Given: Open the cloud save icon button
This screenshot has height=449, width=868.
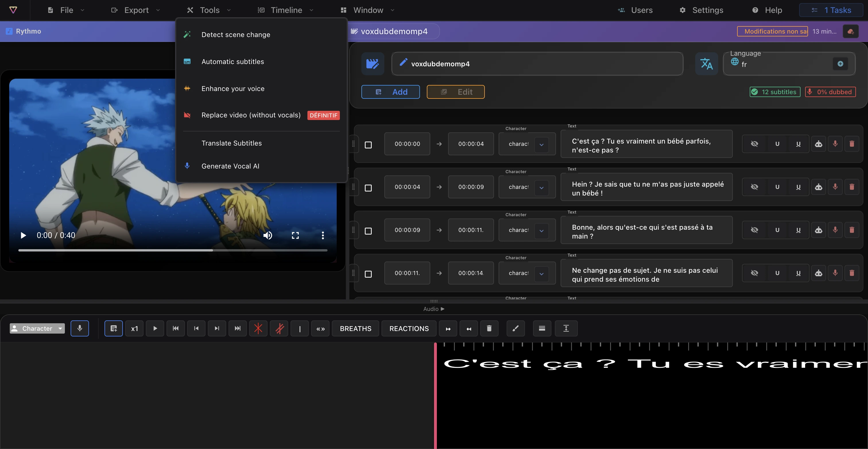Looking at the screenshot, I should click(850, 31).
